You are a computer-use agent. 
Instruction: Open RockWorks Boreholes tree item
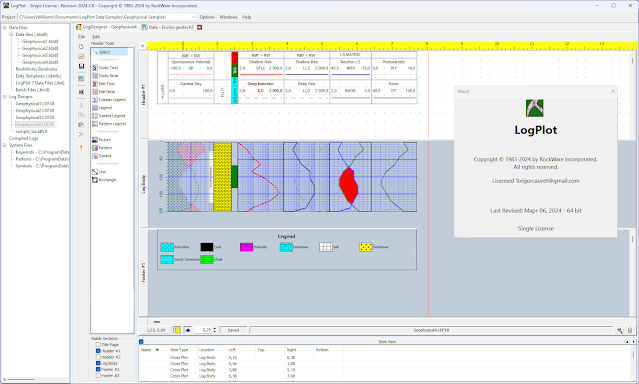point(36,69)
